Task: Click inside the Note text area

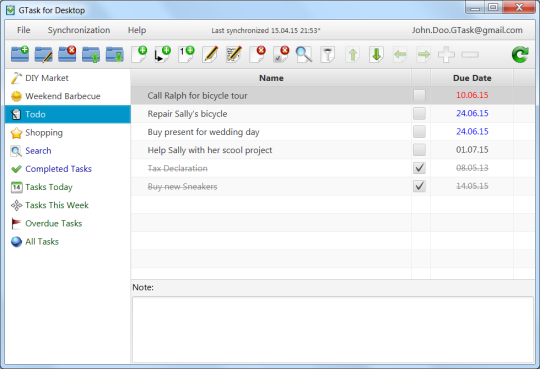Action: click(333, 329)
